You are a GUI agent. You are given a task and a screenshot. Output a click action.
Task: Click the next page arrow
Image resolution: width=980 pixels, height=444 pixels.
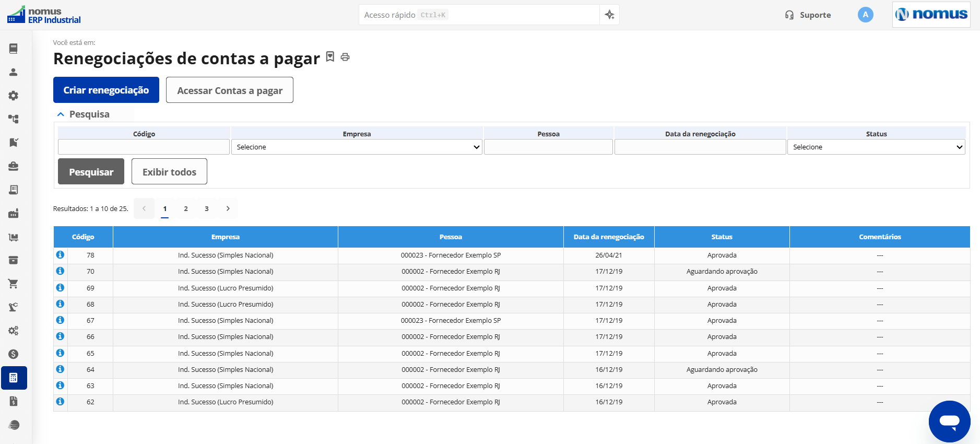coord(228,208)
